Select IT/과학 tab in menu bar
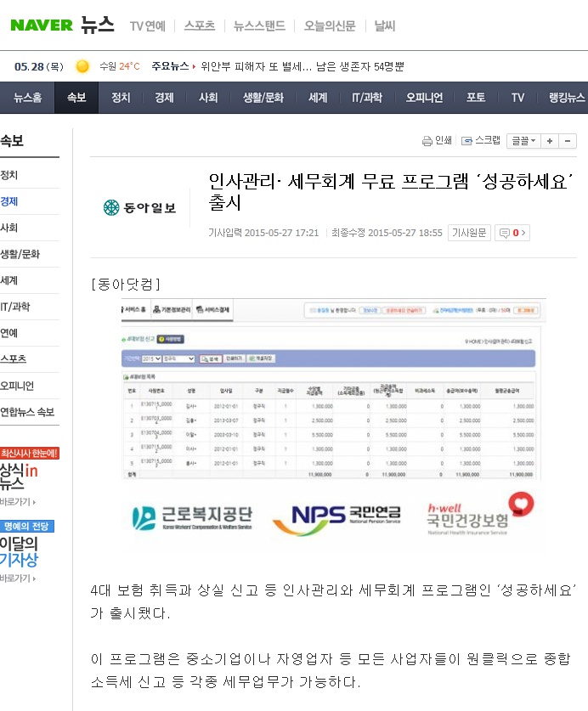The image size is (588, 711). click(x=366, y=98)
